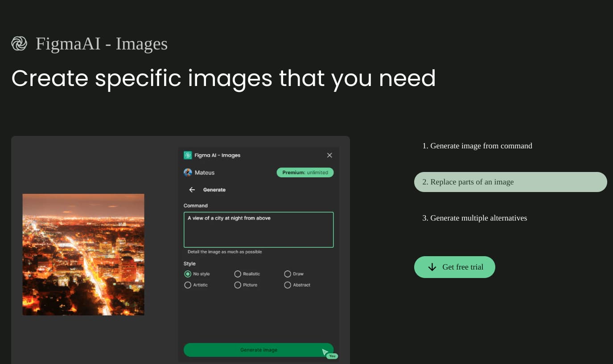Click the FigmaAI logo icon in the header
This screenshot has height=364, width=613.
tap(19, 43)
